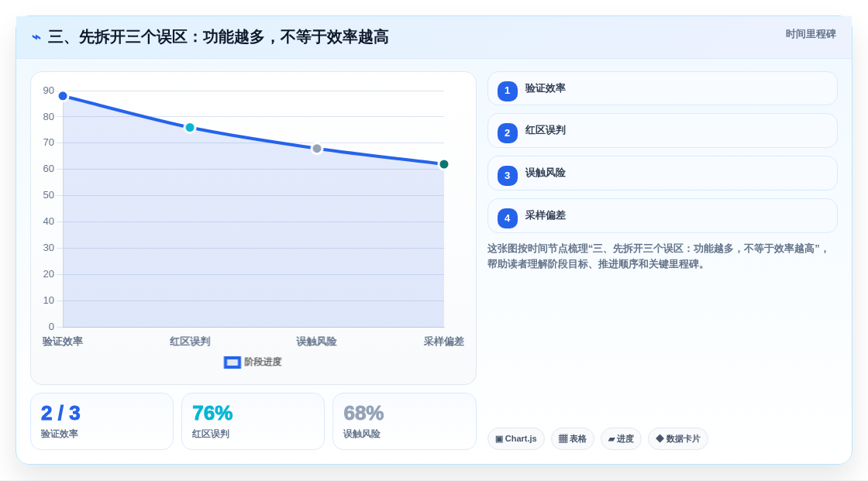868x481 pixels.
Task: Open the 验证效率 milestone row
Action: pos(662,88)
